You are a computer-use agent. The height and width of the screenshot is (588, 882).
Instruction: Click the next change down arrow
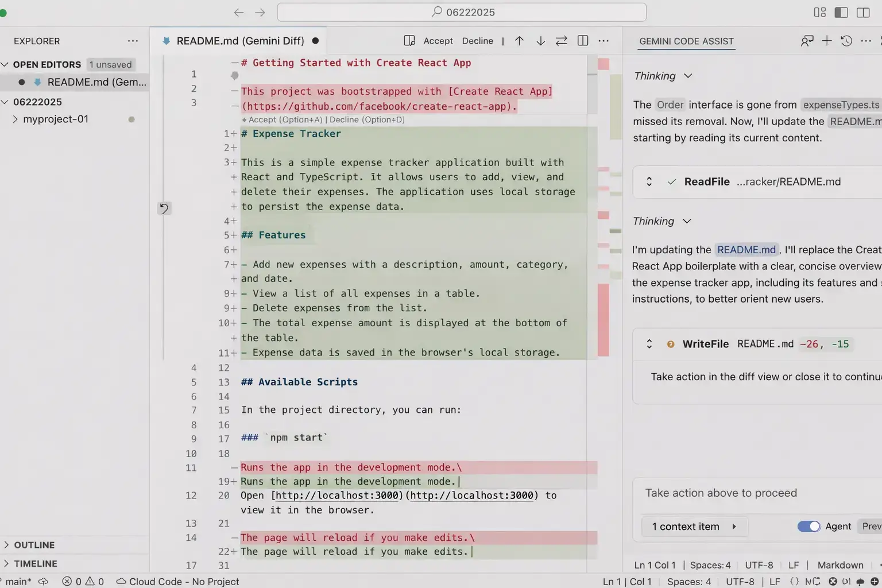pyautogui.click(x=540, y=41)
